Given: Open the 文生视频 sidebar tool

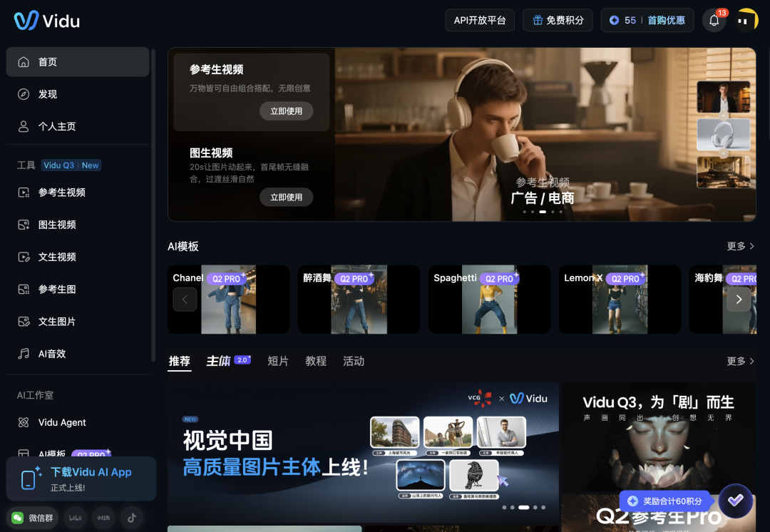Looking at the screenshot, I should (78, 257).
